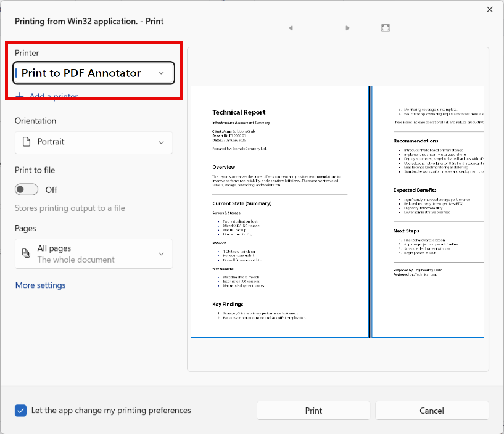Image resolution: width=504 pixels, height=434 pixels.
Task: Click the printer icon area in Printer combo box
Action: (x=17, y=72)
